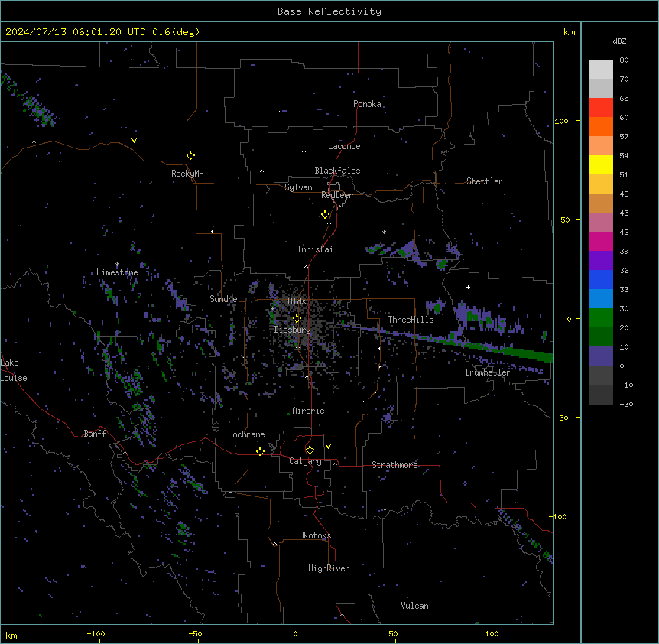This screenshot has width=659, height=644.
Task: Pick the peach 54-57 dBZ legend swatch
Action: click(x=601, y=145)
